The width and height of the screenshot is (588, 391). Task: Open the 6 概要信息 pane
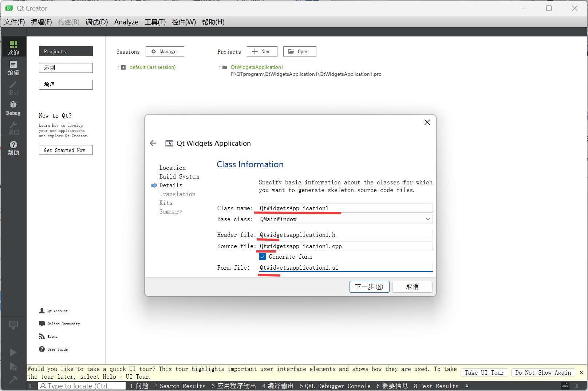tap(392, 386)
